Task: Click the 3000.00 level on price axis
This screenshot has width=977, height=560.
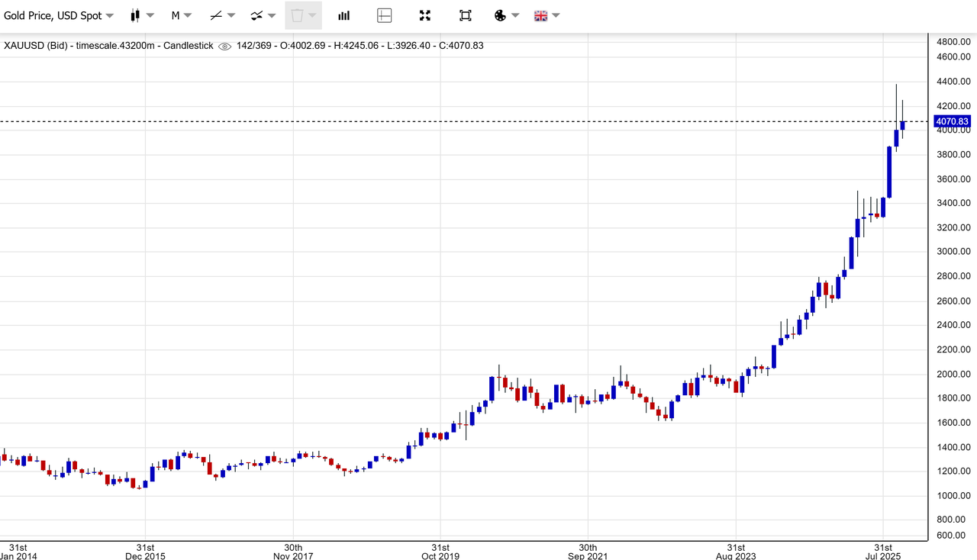Action: tap(953, 252)
